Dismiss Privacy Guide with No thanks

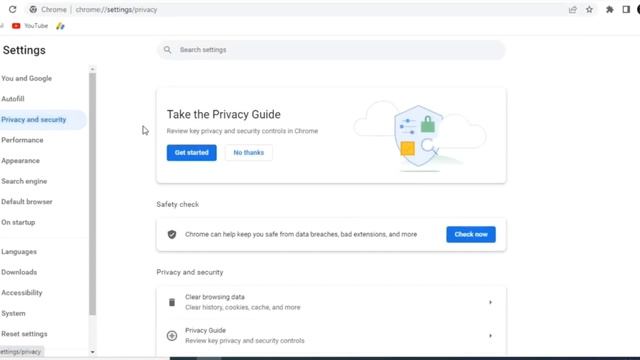249,153
